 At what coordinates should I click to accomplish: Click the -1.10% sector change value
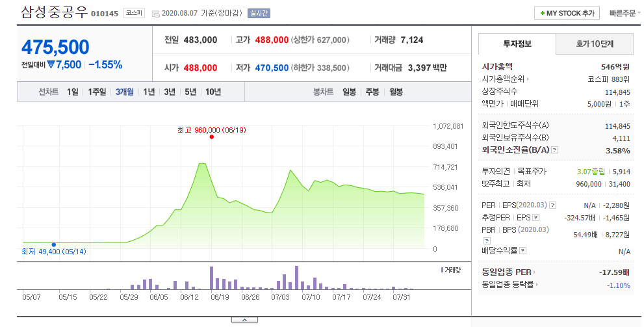point(619,285)
